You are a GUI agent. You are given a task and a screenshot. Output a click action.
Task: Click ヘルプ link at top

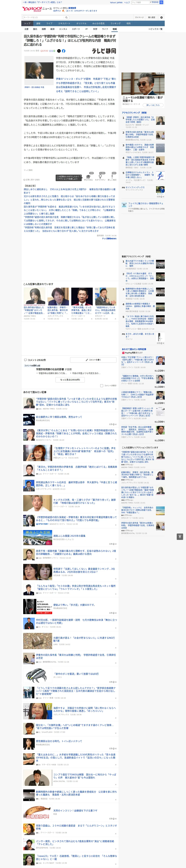click(x=127, y=2)
